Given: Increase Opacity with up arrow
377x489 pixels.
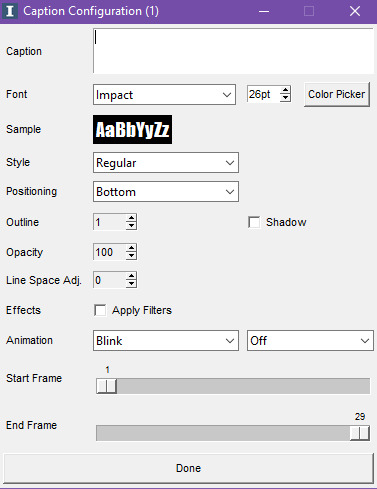Looking at the screenshot, I should [131, 248].
